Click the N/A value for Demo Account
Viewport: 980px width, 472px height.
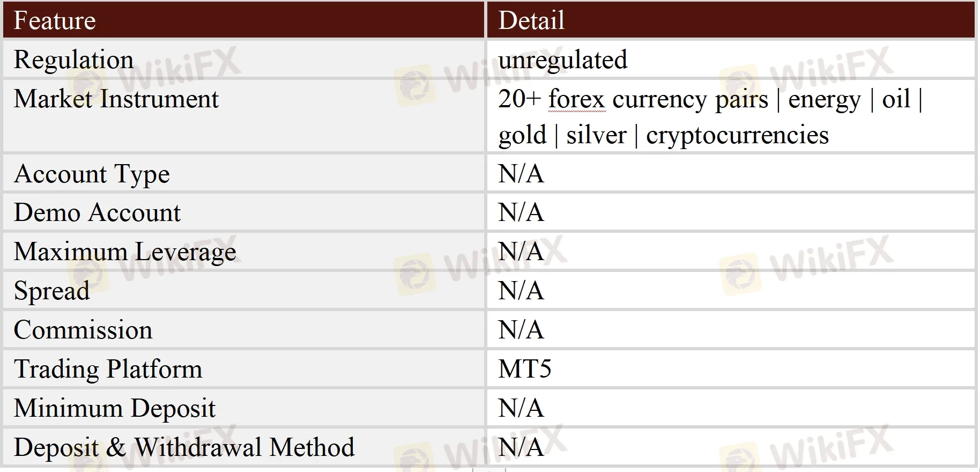(521, 213)
